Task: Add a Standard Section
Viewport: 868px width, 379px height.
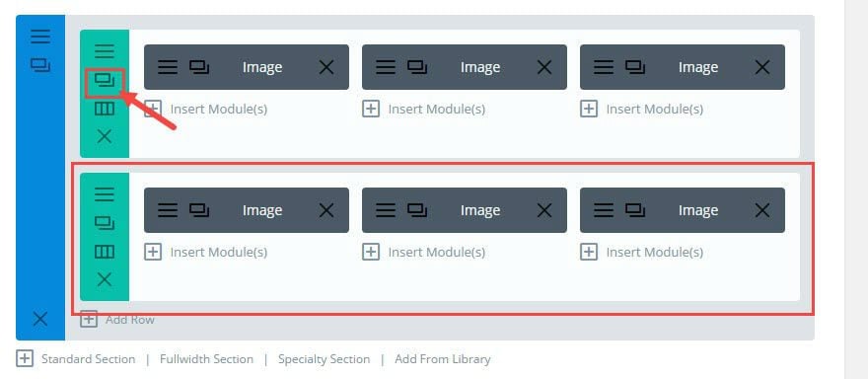Action: coord(76,359)
